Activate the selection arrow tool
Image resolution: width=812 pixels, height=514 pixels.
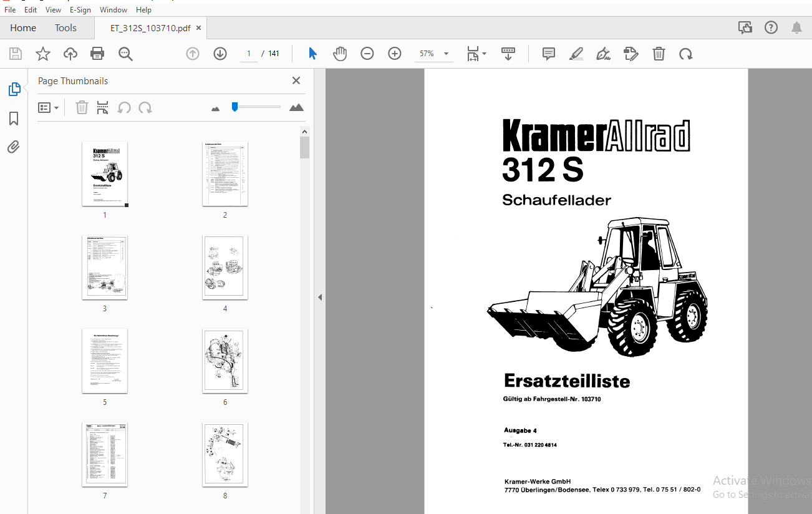coord(312,54)
